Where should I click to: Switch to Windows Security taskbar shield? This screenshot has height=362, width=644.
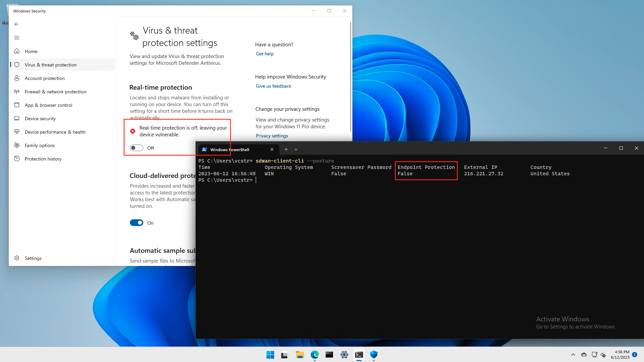[x=374, y=355]
